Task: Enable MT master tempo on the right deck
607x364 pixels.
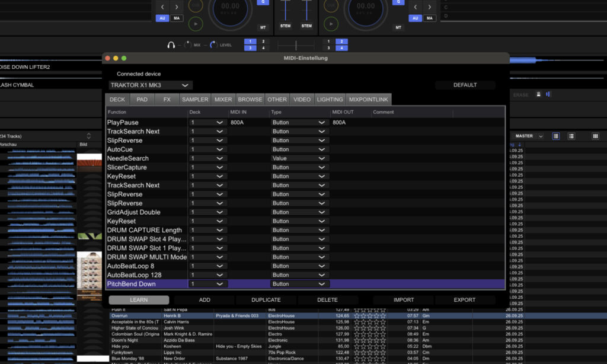Action: click(399, 27)
